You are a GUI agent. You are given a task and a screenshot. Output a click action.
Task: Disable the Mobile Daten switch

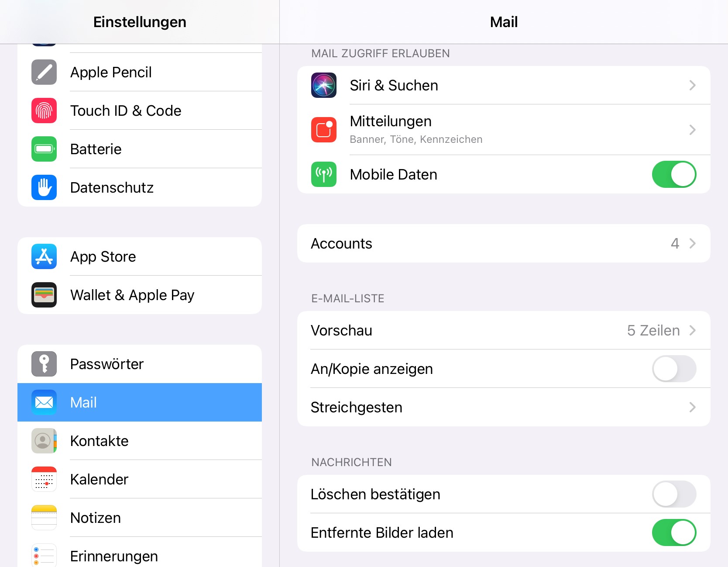point(674,174)
